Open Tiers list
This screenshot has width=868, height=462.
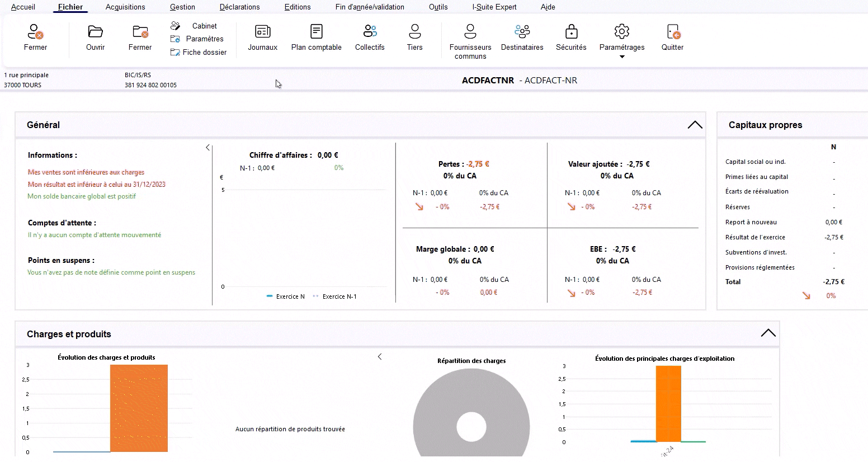[415, 37]
